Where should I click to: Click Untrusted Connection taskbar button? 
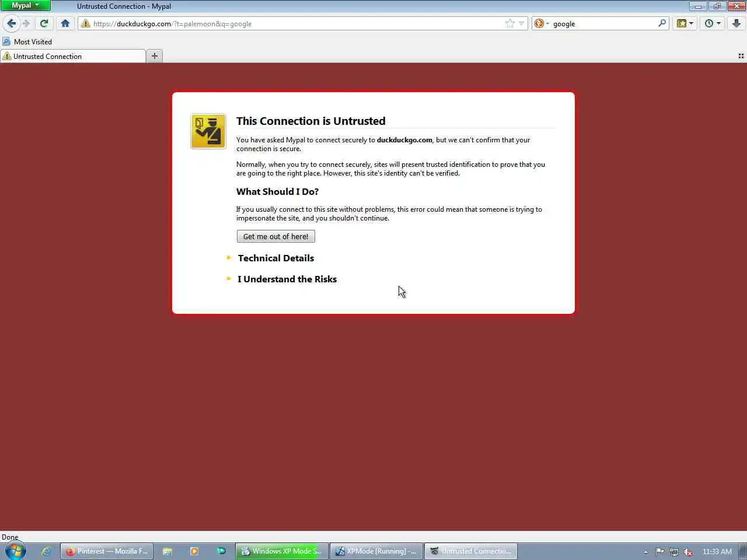click(471, 551)
